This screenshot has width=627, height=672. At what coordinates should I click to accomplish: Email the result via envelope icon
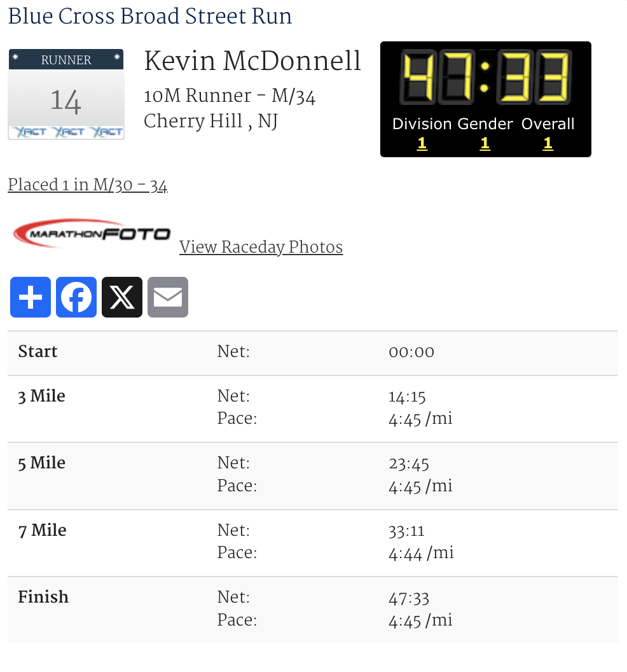(x=168, y=297)
